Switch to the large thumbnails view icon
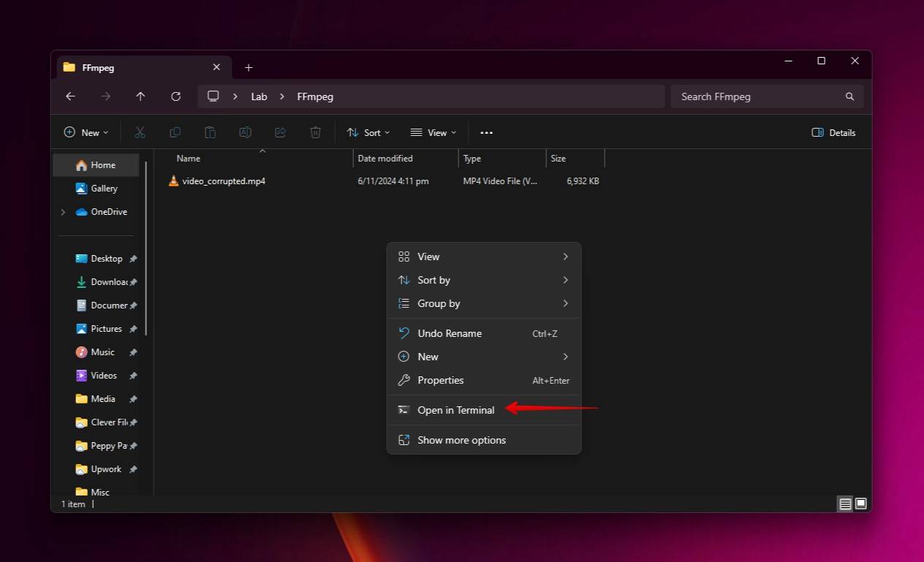This screenshot has width=924, height=562. point(861,504)
